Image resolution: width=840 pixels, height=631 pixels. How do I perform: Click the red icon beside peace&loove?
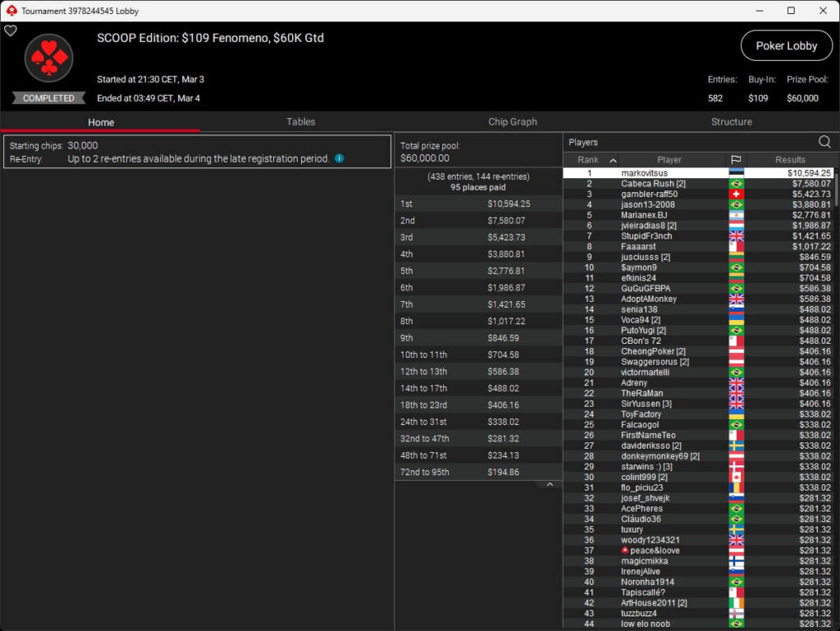(625, 551)
